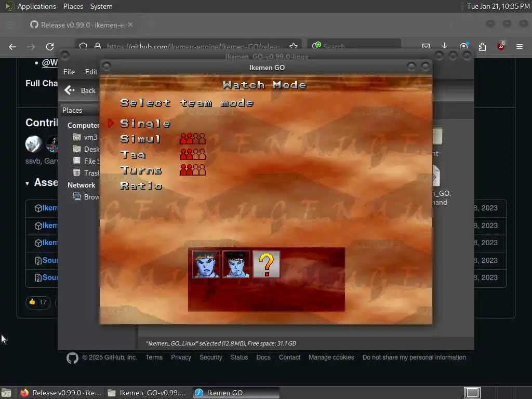532x399 pixels.
Task: Open Firefox hamburger menu
Action: pyautogui.click(x=520, y=46)
